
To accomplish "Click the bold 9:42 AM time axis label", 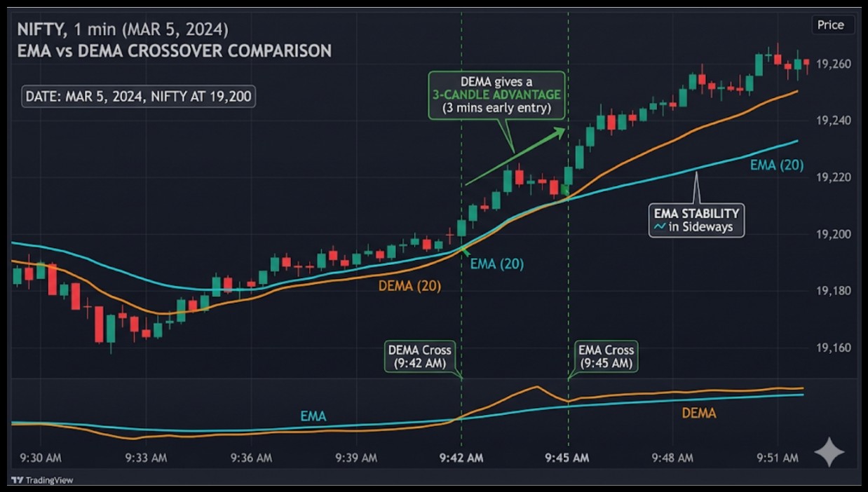I will 461,458.
